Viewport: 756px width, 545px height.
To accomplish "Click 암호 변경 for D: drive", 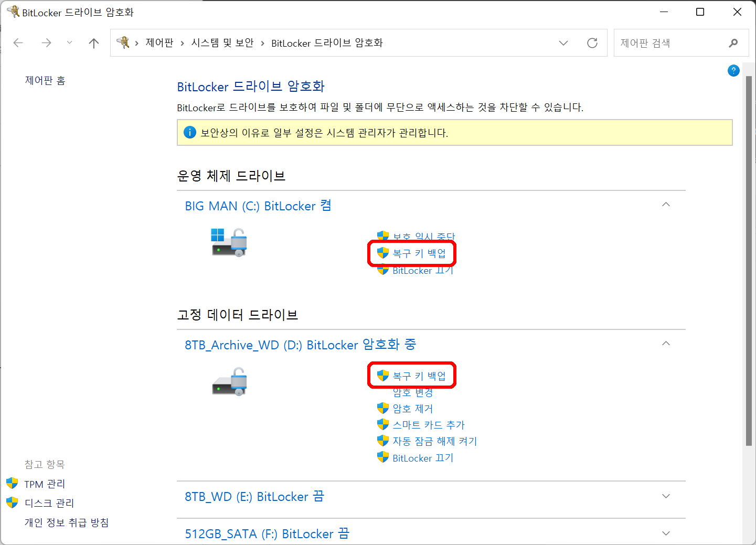I will point(413,392).
